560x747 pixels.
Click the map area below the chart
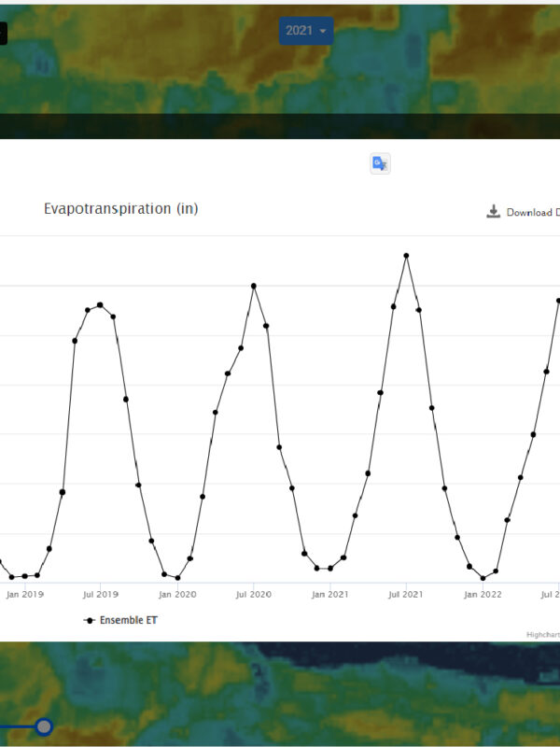click(280, 691)
